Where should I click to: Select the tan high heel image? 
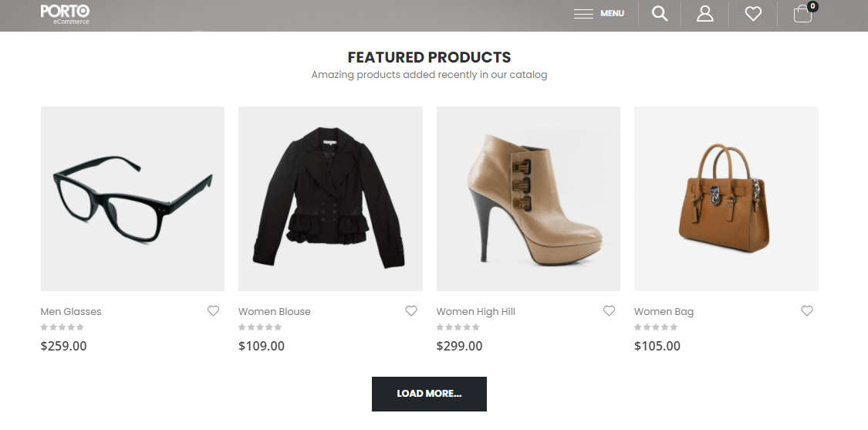529,198
